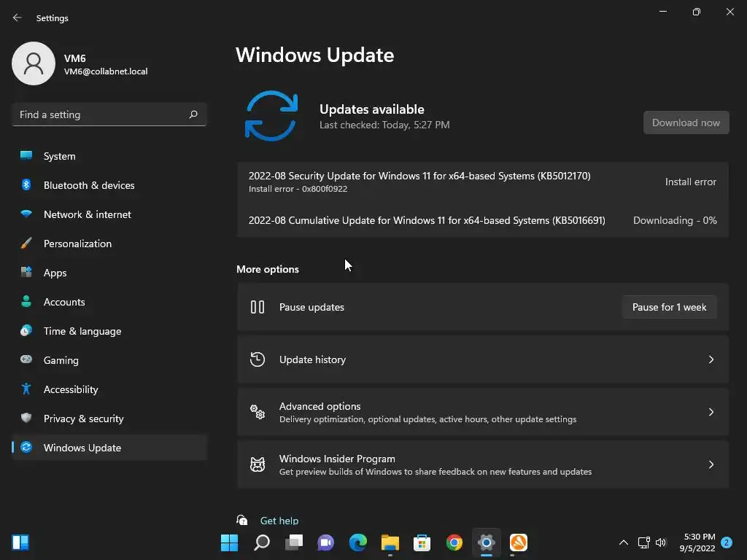Click the Downloading - 0% status

(x=675, y=220)
